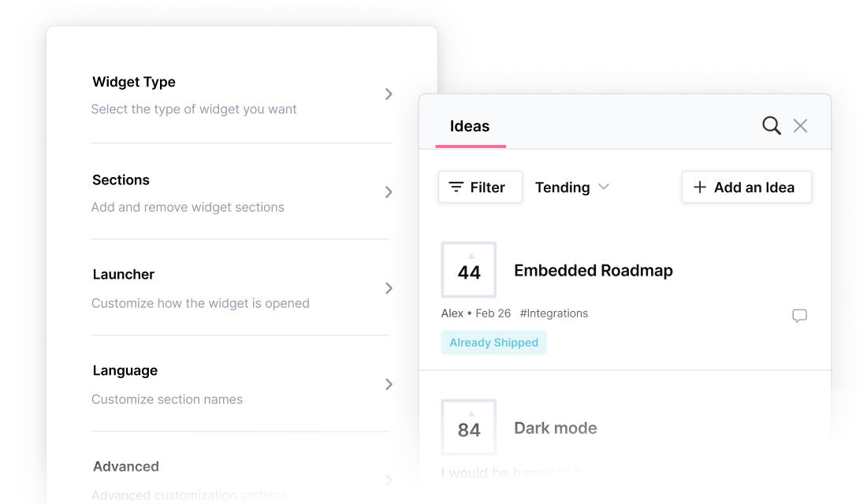867x504 pixels.
Task: Expand the Sections setting
Action: coord(389,192)
